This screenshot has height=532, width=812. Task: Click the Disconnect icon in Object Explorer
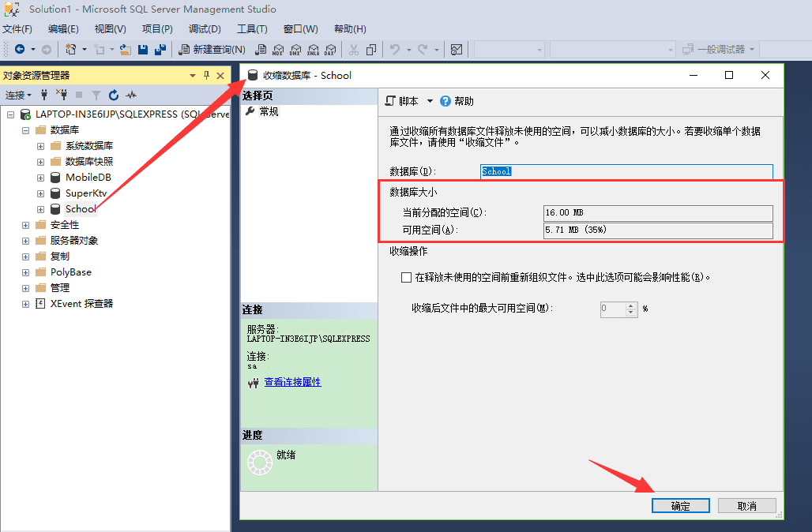click(x=62, y=95)
